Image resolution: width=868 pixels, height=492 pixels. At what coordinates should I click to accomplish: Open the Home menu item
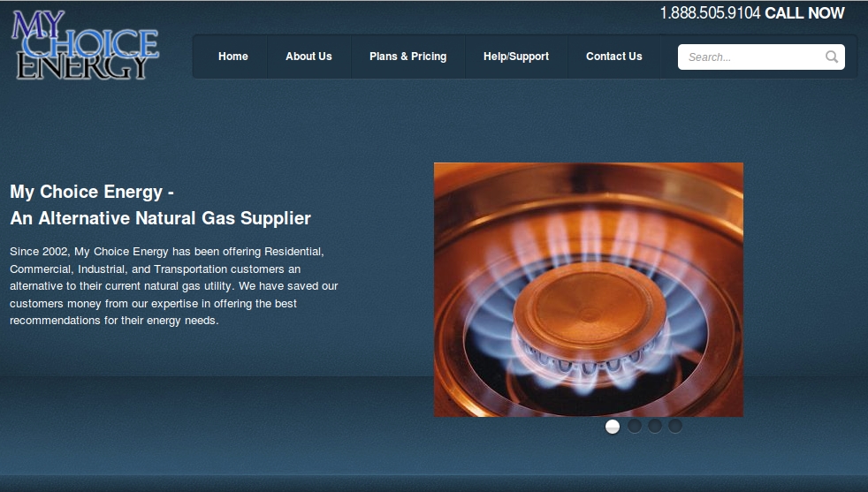[233, 57]
